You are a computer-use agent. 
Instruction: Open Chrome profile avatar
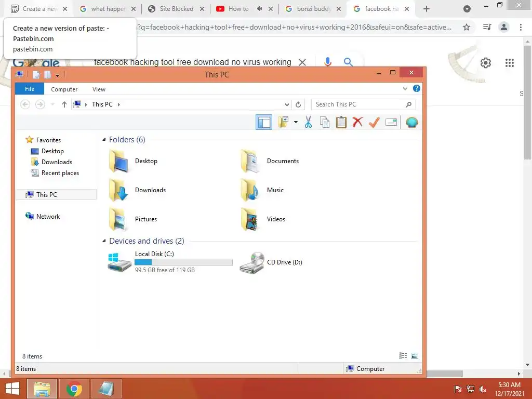pos(504,27)
